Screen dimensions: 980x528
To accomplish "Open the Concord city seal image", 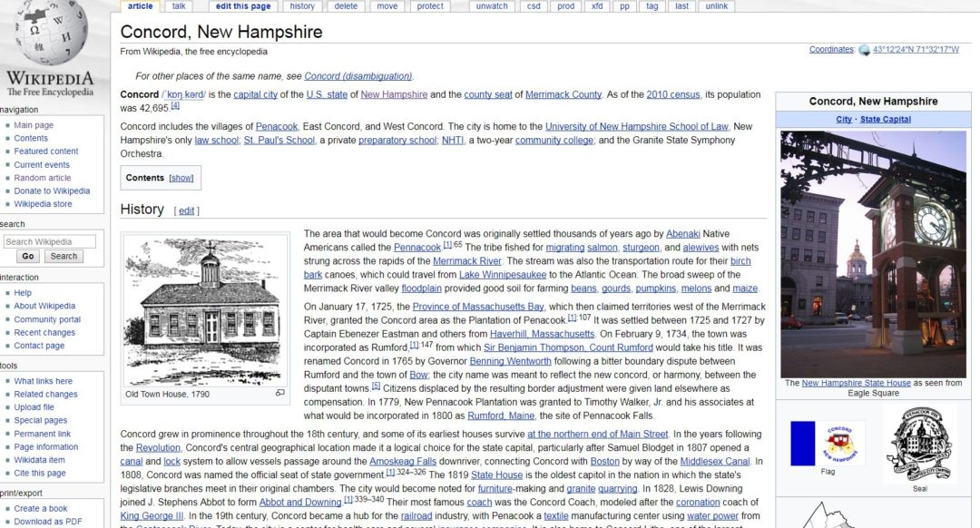I will click(x=920, y=444).
